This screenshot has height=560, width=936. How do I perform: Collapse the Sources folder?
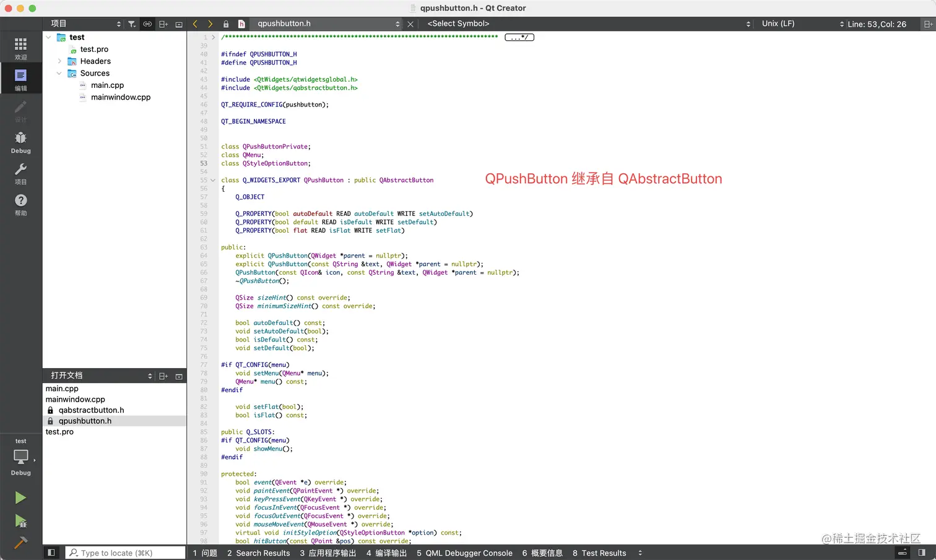click(x=59, y=73)
